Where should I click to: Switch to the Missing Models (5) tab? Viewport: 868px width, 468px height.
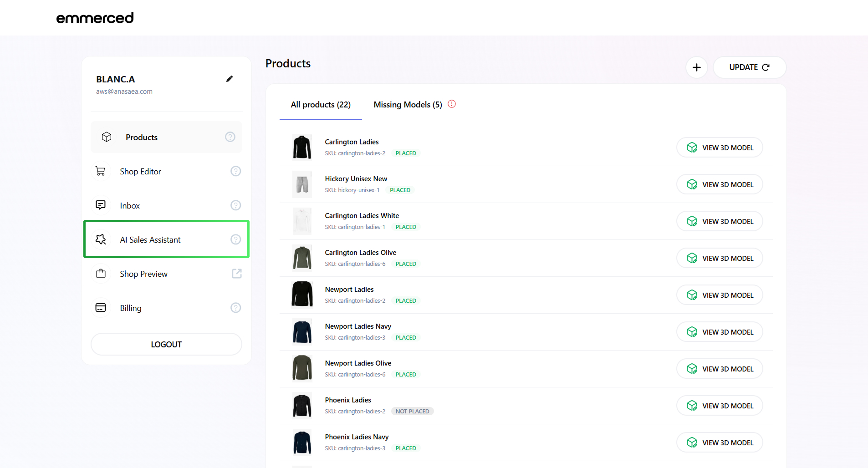coord(408,105)
